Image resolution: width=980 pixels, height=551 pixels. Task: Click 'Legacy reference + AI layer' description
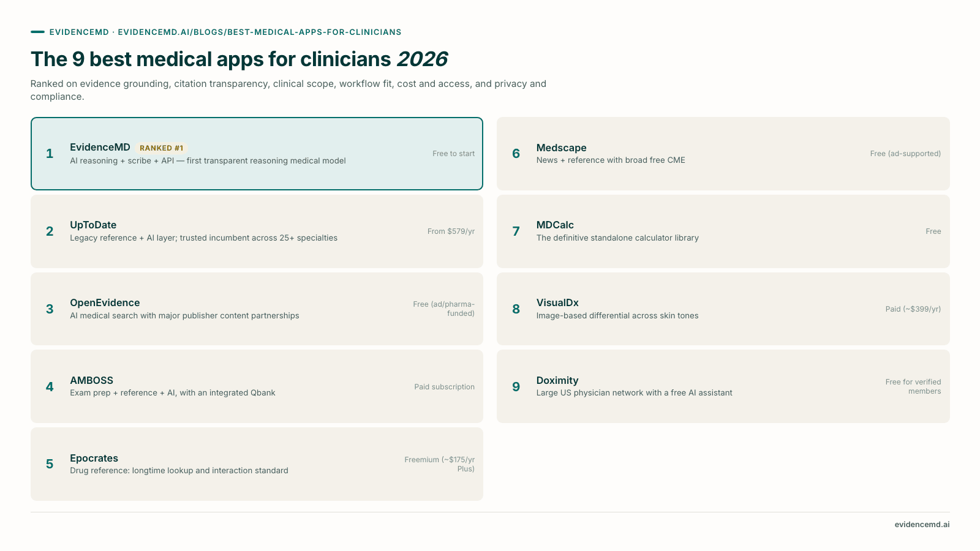(203, 238)
